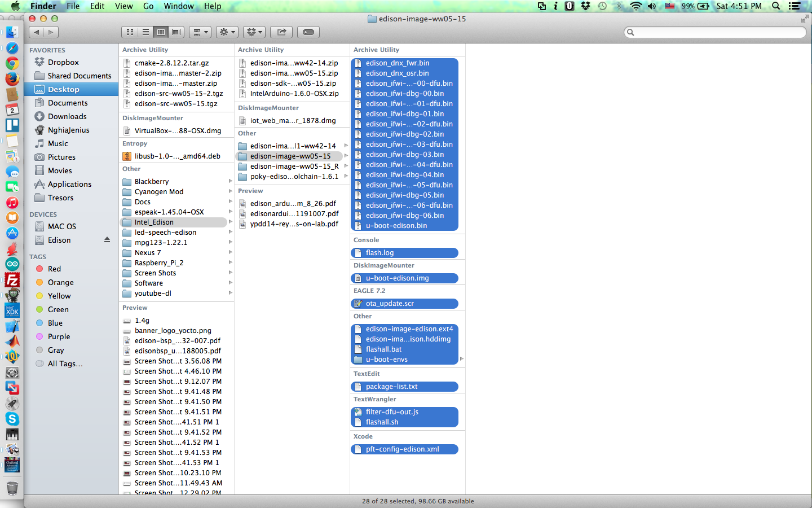Open the Go menu

148,6
